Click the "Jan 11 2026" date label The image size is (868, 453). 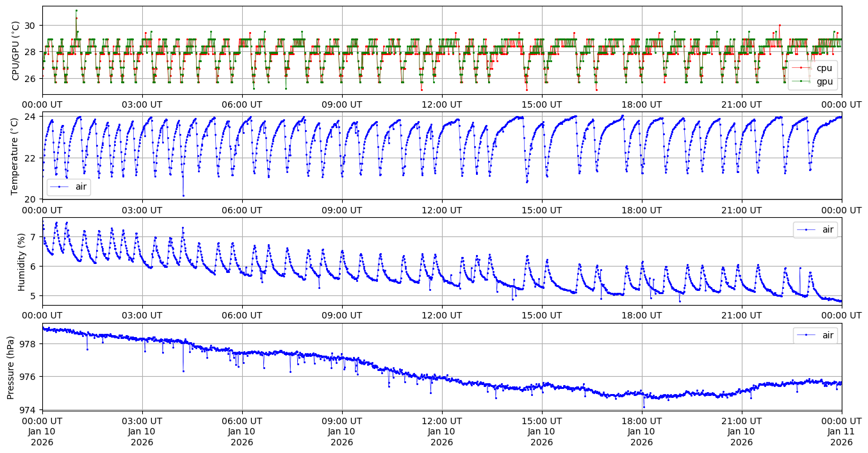pyautogui.click(x=841, y=437)
